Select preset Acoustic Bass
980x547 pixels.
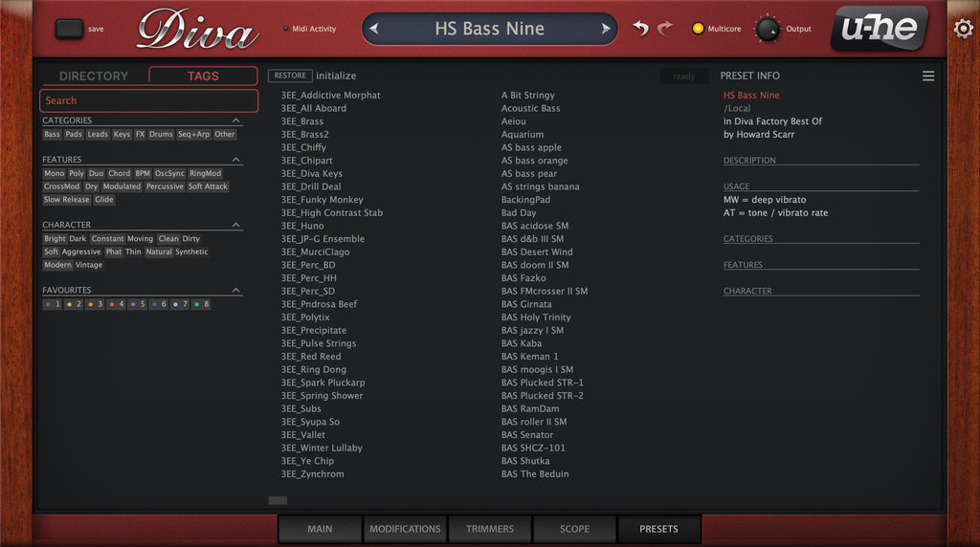530,108
